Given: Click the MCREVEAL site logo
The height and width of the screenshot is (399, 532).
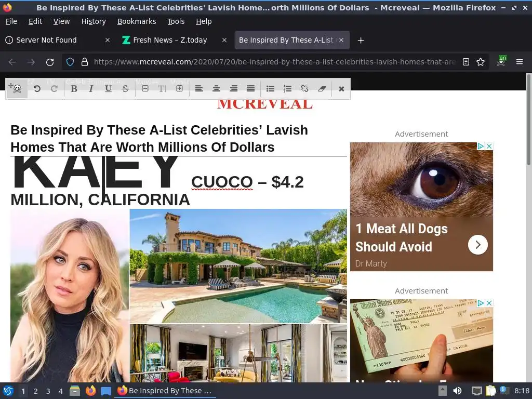Looking at the screenshot, I should point(264,103).
